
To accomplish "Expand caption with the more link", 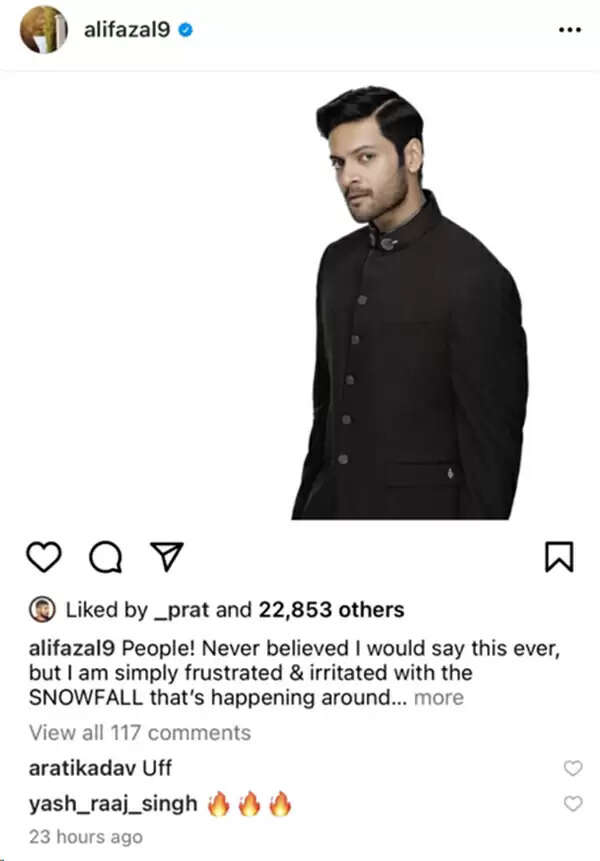I will click(x=439, y=697).
